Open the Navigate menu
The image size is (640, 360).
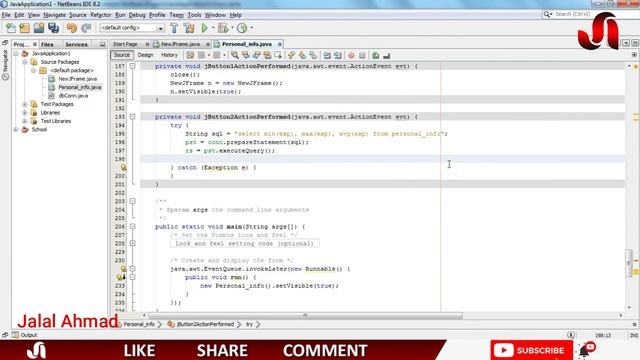point(54,15)
